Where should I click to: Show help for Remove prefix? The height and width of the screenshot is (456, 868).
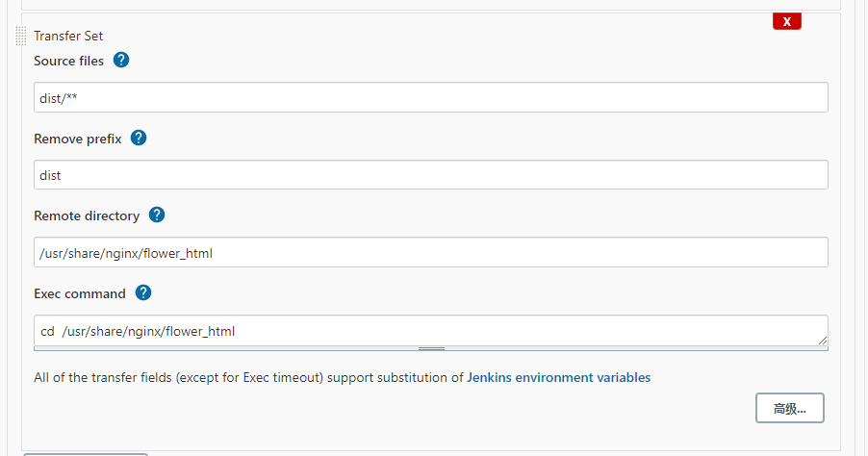click(x=139, y=138)
